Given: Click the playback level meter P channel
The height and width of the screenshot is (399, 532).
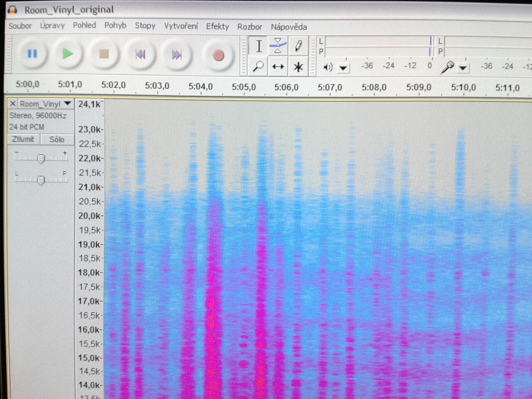Looking at the screenshot, I should [x=379, y=51].
